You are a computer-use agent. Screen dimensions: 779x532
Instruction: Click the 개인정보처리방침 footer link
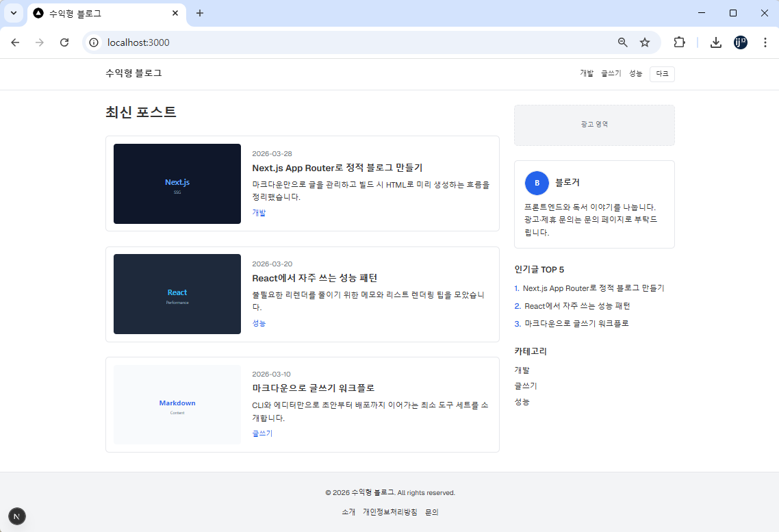click(x=389, y=511)
